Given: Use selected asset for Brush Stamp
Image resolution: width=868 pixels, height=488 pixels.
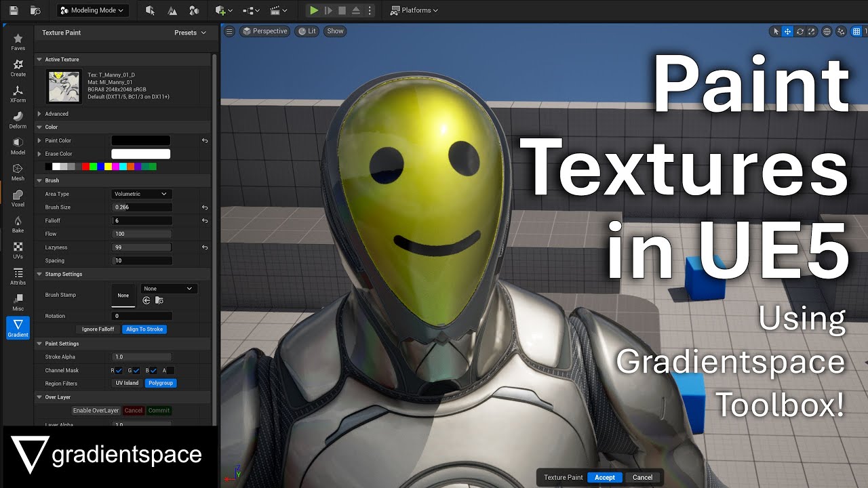Looking at the screenshot, I should pos(146,300).
